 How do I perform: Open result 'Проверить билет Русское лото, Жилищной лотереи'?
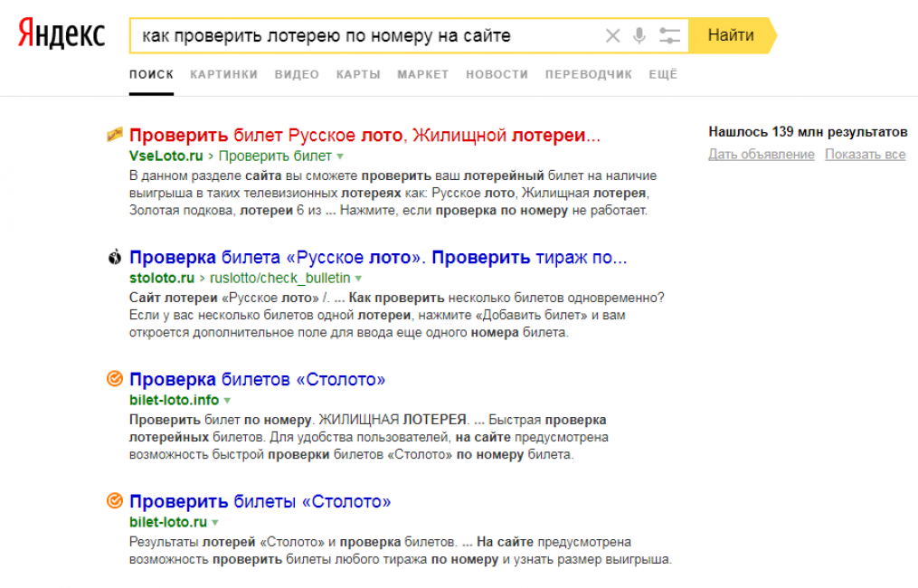(x=364, y=136)
